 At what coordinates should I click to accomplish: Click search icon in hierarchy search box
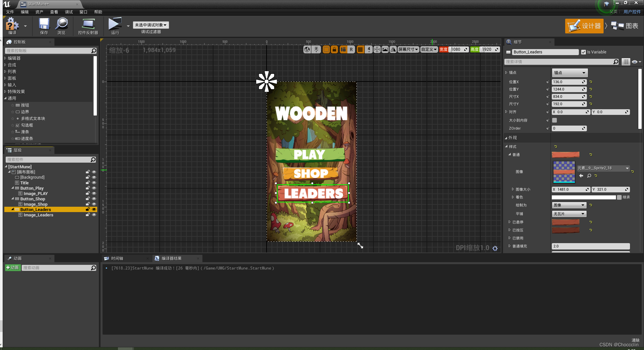(x=93, y=160)
